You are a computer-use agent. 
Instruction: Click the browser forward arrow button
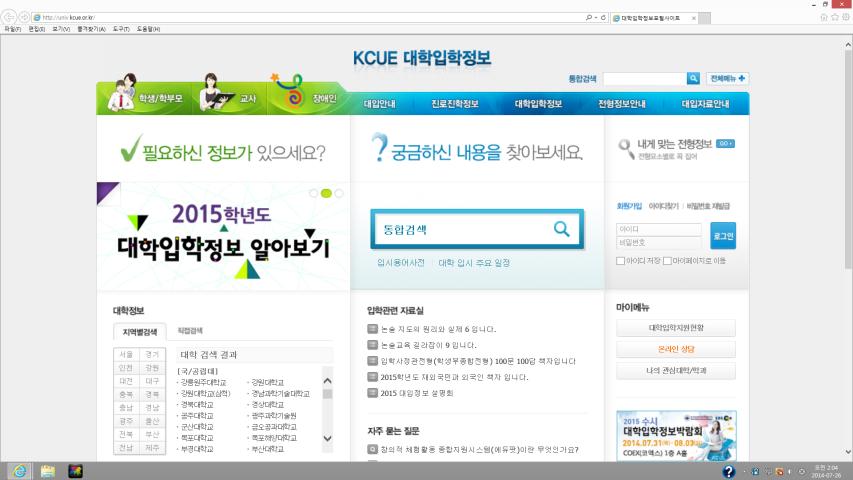tap(24, 17)
